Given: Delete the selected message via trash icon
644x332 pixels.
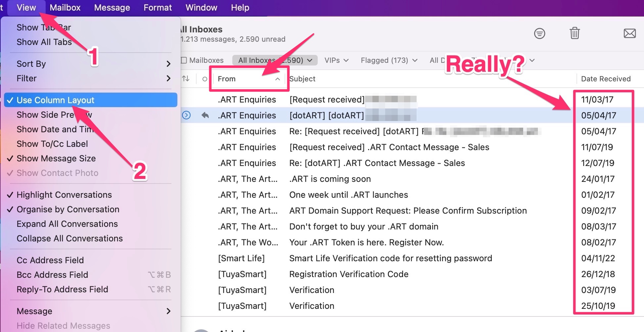Looking at the screenshot, I should pyautogui.click(x=575, y=33).
